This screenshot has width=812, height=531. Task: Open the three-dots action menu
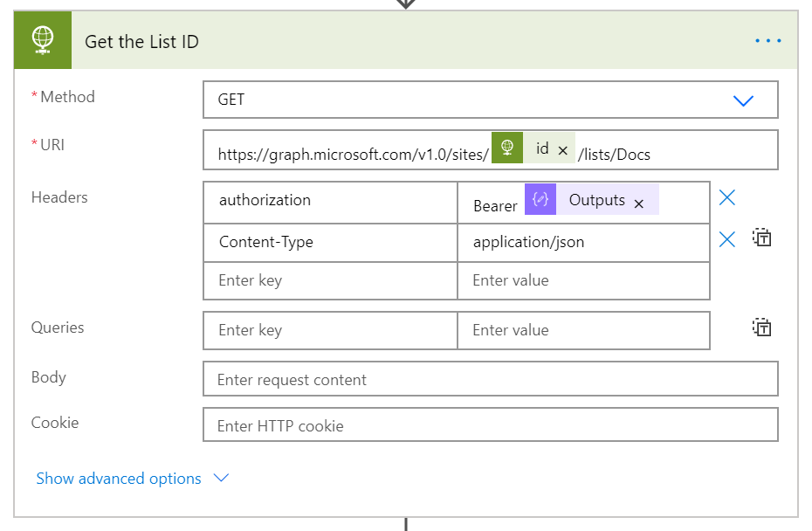tap(768, 40)
